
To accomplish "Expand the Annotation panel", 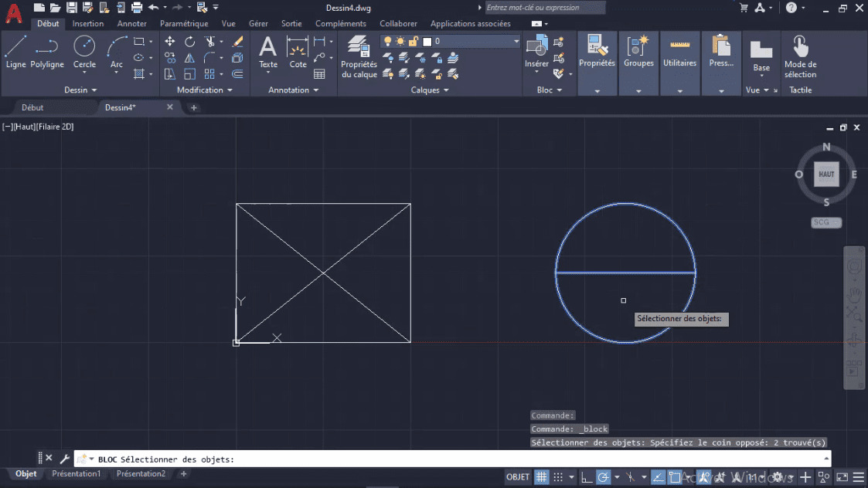I will [x=294, y=90].
